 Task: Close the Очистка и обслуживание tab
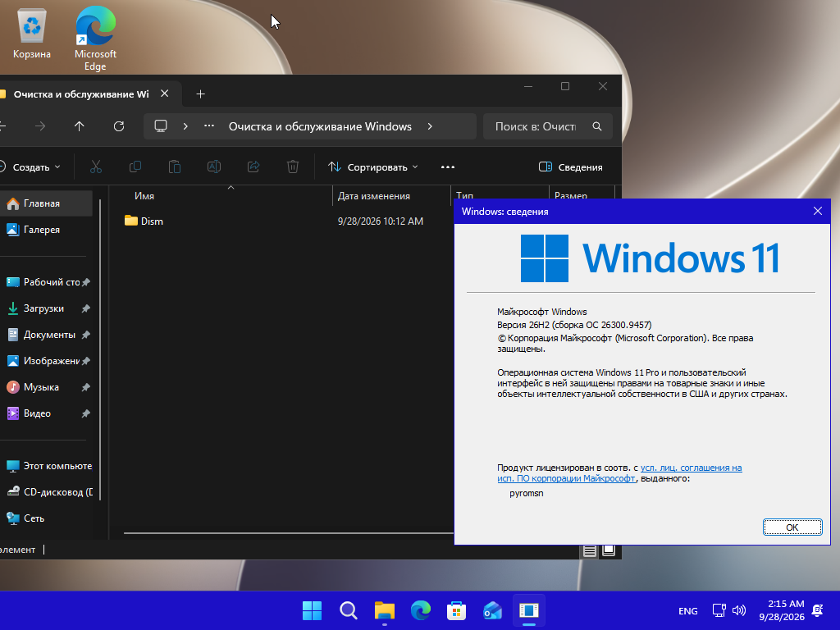tap(164, 94)
